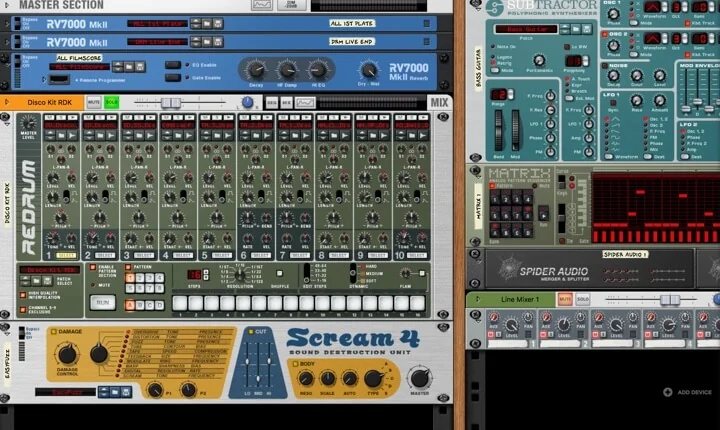Screen dimensions: 720x430
Task: Save patch on DRM Live End RV7000
Action: click(218, 42)
